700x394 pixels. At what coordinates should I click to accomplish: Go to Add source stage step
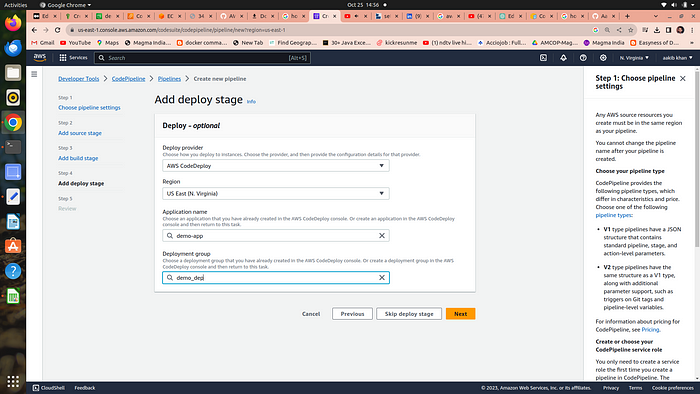coord(80,133)
